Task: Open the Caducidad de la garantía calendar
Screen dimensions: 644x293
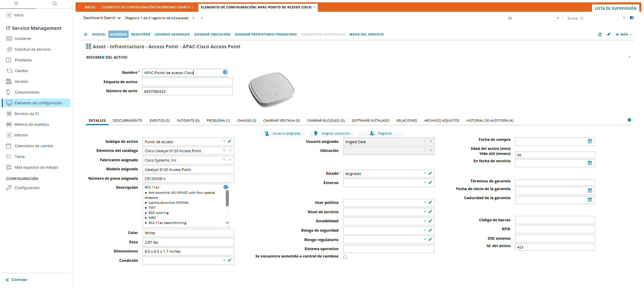Action: tap(590, 200)
